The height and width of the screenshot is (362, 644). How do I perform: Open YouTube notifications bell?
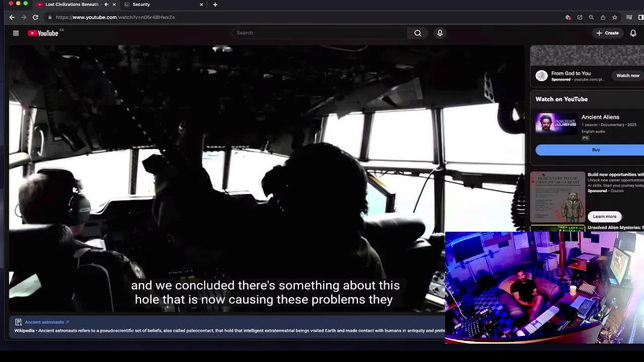633,33
